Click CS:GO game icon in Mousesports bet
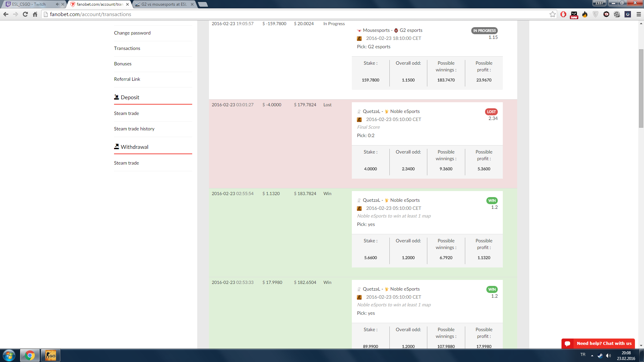This screenshot has width=644, height=362. [x=359, y=39]
